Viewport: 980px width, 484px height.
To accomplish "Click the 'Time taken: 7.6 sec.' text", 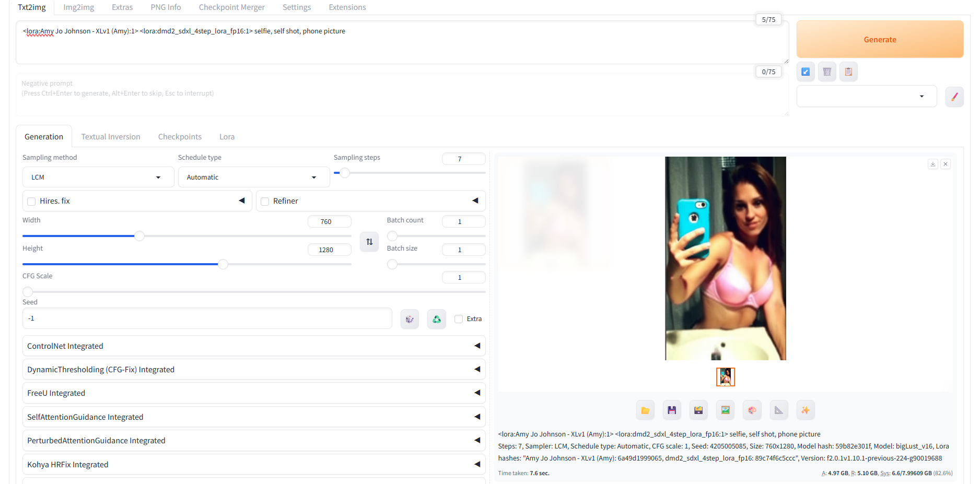I will (524, 473).
